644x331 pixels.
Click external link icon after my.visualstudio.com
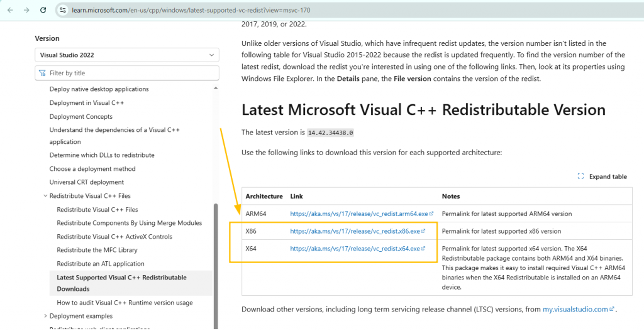click(x=612, y=310)
